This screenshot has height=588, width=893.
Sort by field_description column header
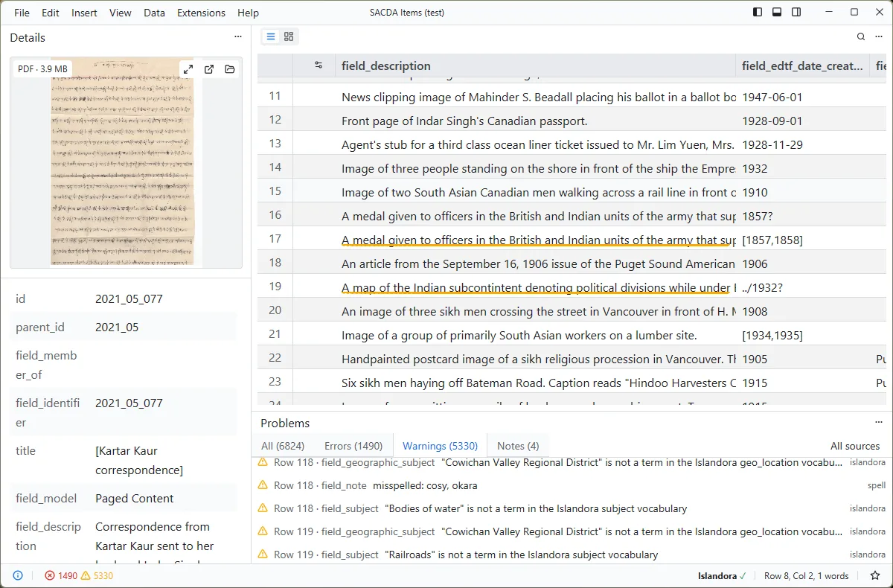[535, 65]
